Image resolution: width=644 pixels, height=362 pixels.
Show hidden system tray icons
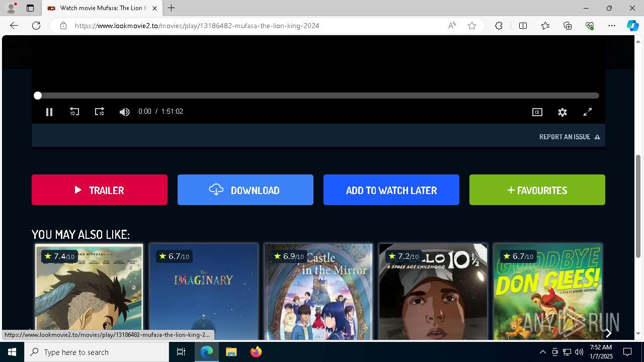click(x=542, y=352)
